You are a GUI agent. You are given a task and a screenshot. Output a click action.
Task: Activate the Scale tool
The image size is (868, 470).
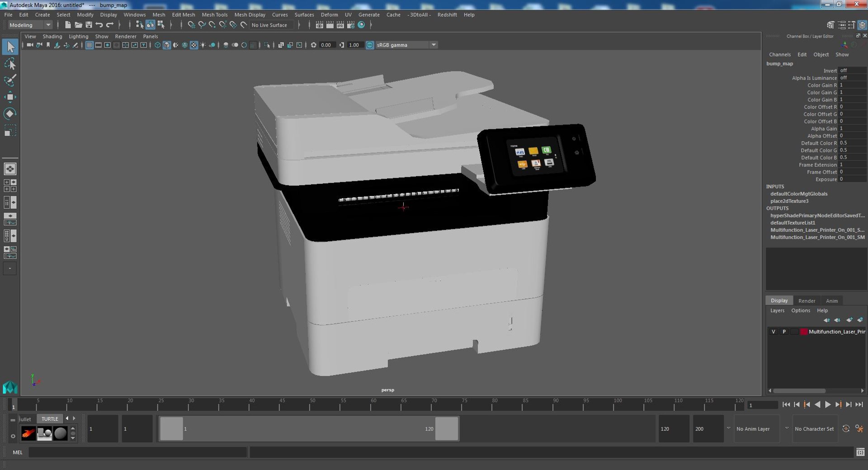[10, 130]
